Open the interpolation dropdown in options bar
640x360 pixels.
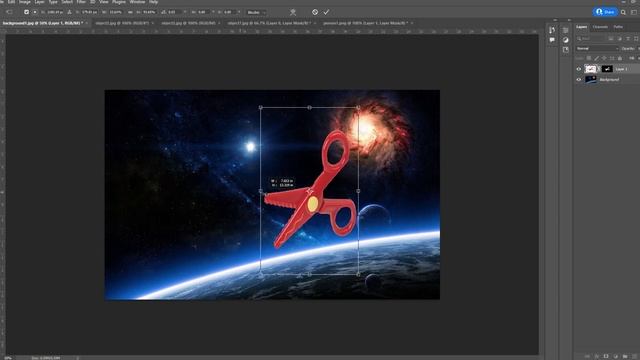255,12
